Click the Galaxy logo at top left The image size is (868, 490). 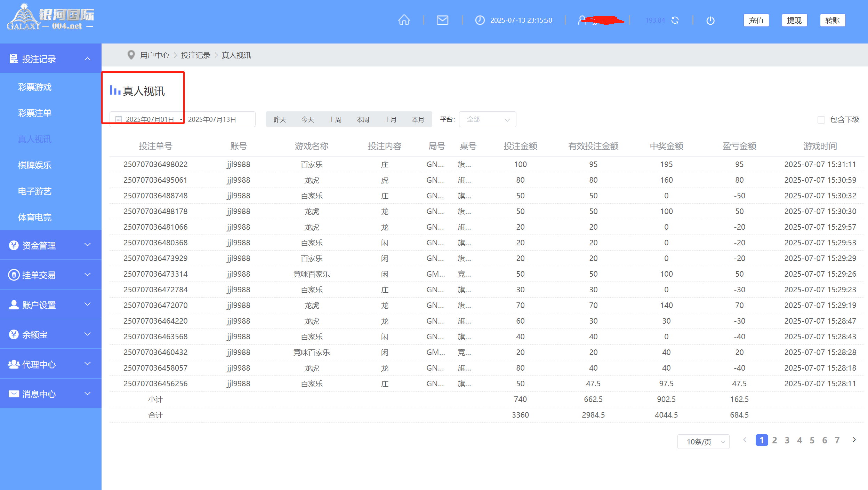pos(50,17)
